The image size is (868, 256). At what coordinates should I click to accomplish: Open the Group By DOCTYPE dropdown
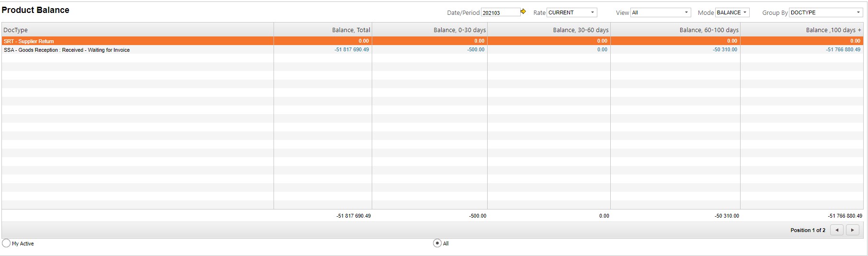[826, 12]
